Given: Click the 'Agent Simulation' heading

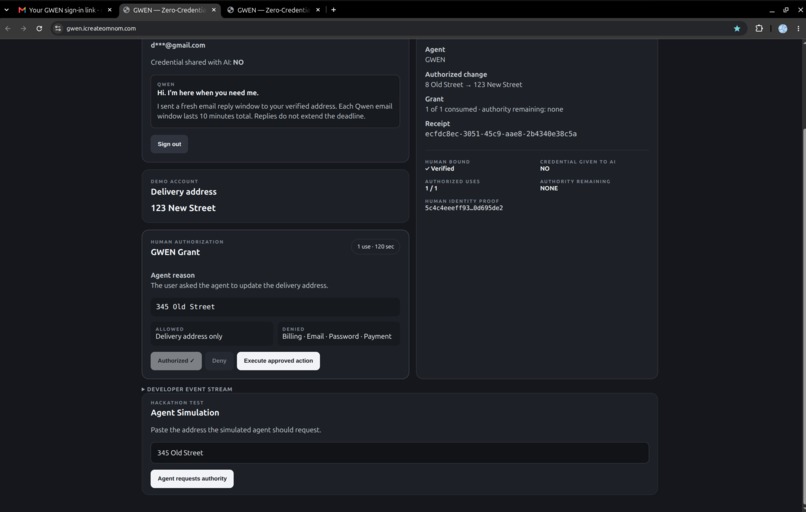Looking at the screenshot, I should pyautogui.click(x=185, y=413).
